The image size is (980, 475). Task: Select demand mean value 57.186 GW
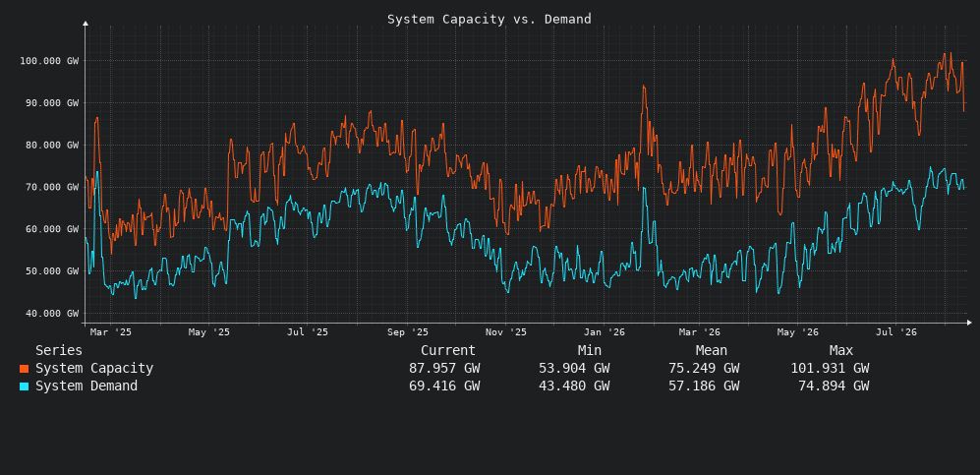click(x=704, y=386)
